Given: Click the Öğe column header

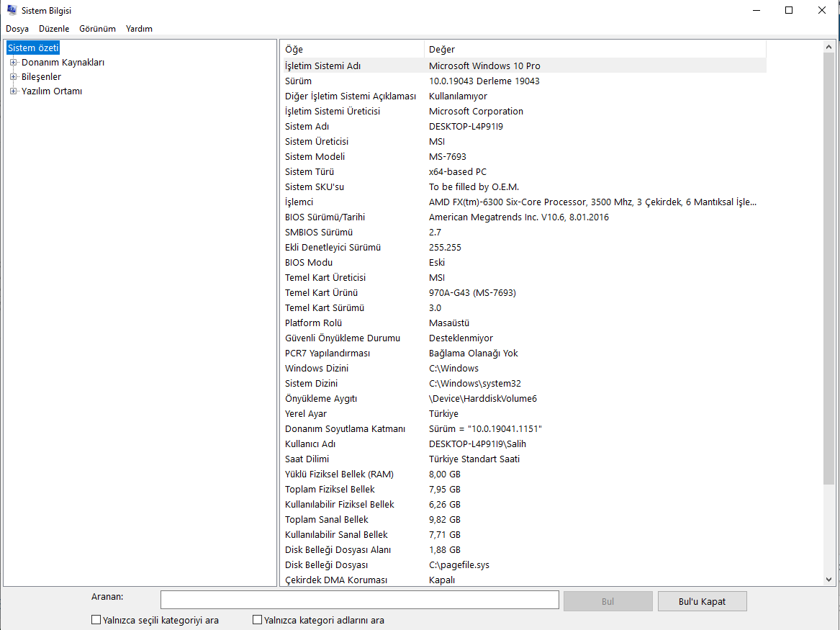Looking at the screenshot, I should pos(353,49).
